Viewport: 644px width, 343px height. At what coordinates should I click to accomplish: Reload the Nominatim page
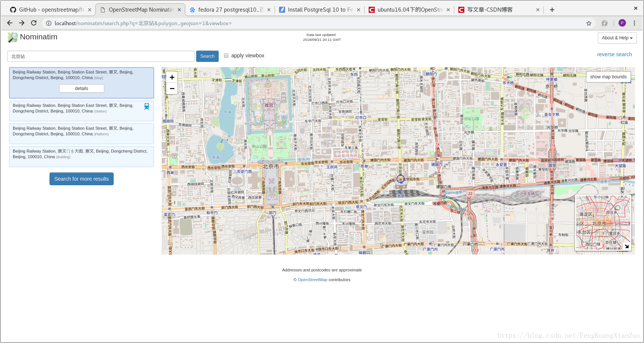[34, 23]
